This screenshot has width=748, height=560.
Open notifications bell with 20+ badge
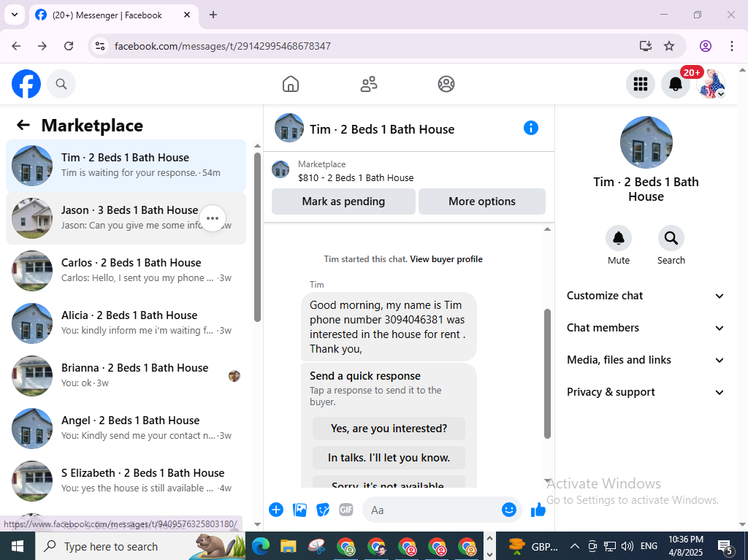pos(676,84)
